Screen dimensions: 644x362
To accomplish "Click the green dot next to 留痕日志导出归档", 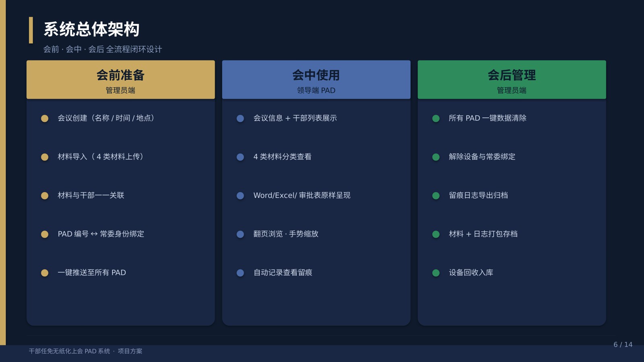I will pyautogui.click(x=436, y=195).
